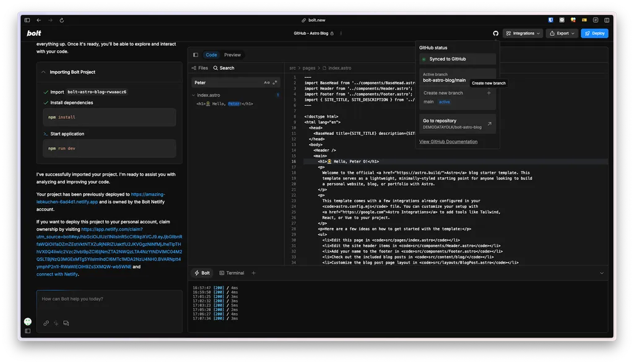
Task: Click the npm run dev command block
Action: tap(109, 149)
